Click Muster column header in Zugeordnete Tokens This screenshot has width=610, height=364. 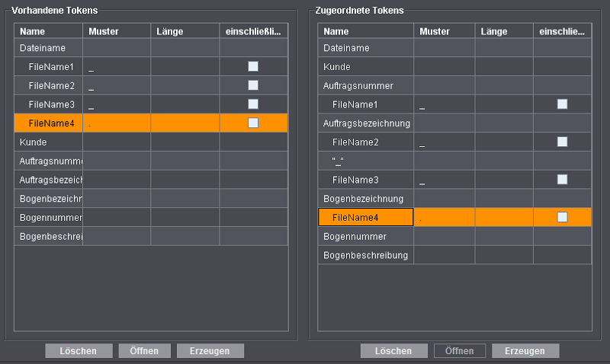[444, 31]
